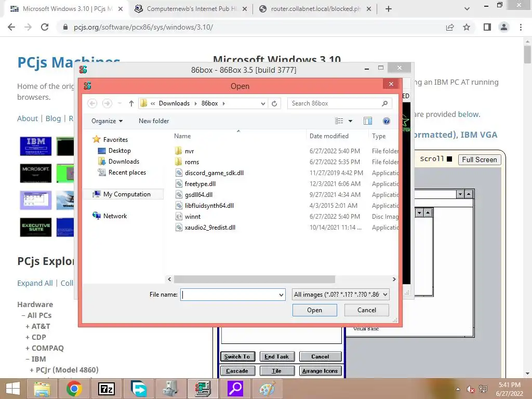Click Expand All link in PCjs Explorer
This screenshot has width=532, height=399.
pos(35,283)
